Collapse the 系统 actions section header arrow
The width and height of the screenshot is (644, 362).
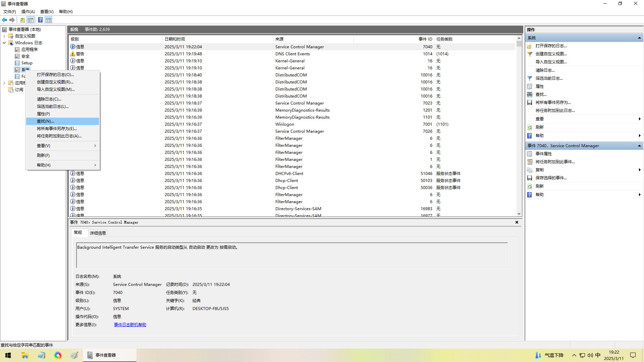pyautogui.click(x=639, y=38)
